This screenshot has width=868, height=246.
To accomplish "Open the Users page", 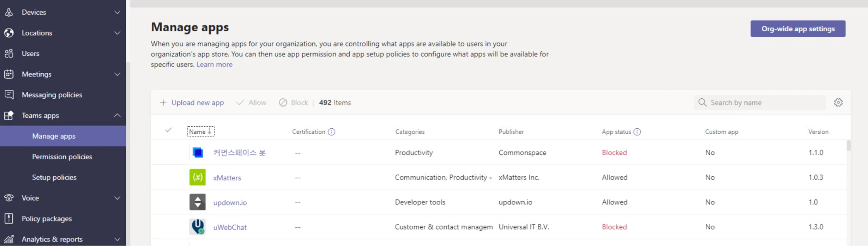I will (x=31, y=54).
